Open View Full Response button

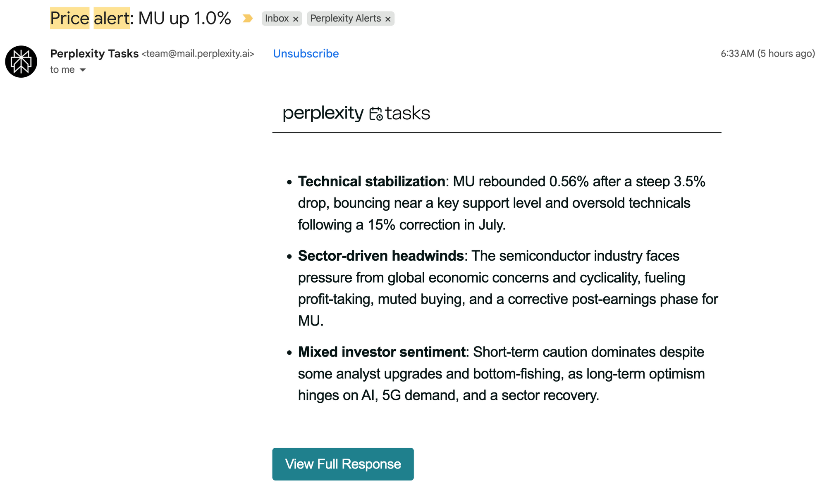click(343, 464)
